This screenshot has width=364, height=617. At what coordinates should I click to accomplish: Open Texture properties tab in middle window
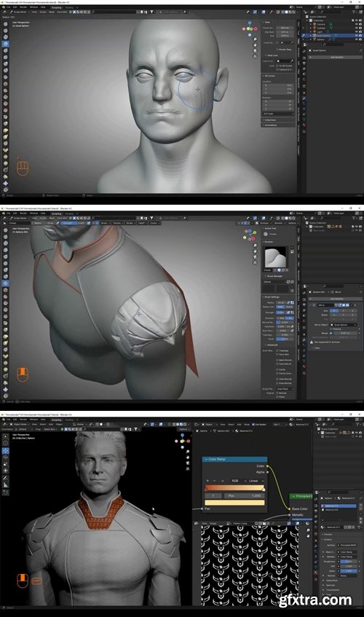[304, 372]
